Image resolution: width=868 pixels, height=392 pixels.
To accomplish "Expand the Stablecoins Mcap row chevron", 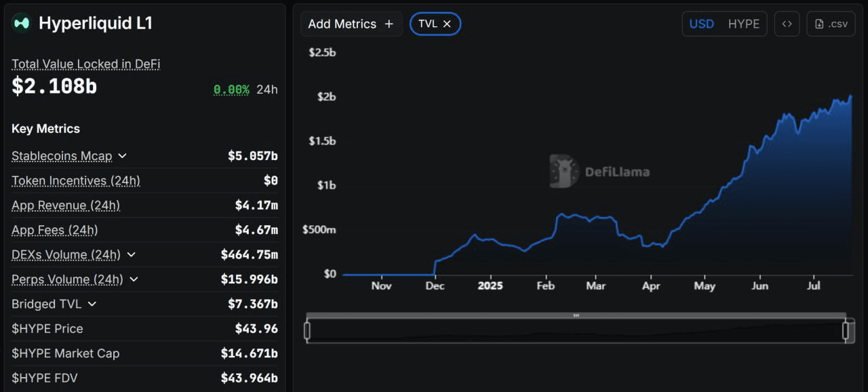I will [x=122, y=156].
